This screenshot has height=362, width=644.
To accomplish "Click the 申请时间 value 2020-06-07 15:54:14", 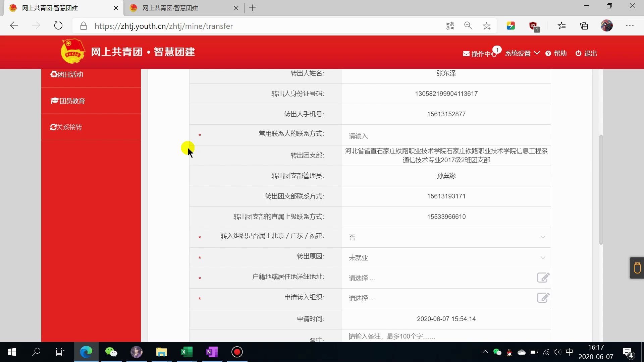I will tap(446, 319).
